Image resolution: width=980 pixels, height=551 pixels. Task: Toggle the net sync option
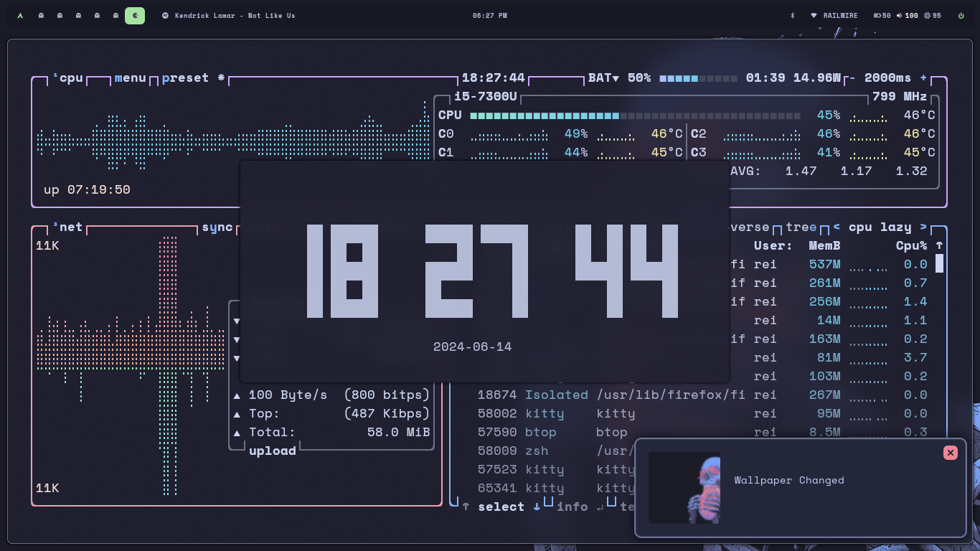(x=217, y=227)
